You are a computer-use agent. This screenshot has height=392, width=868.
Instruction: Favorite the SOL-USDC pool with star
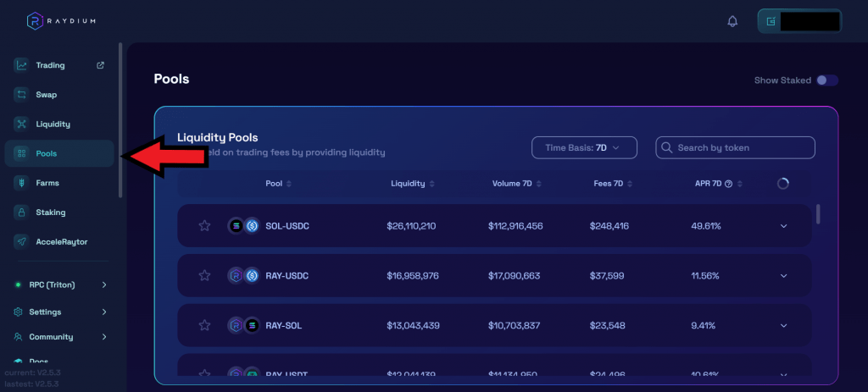204,226
